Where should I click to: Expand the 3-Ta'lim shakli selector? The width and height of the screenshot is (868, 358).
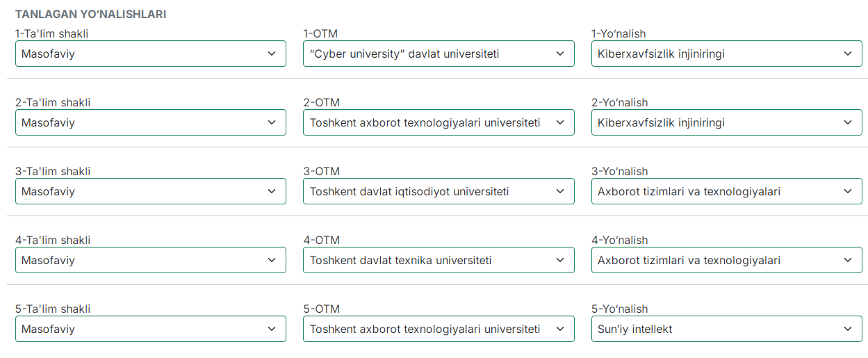coord(151,191)
